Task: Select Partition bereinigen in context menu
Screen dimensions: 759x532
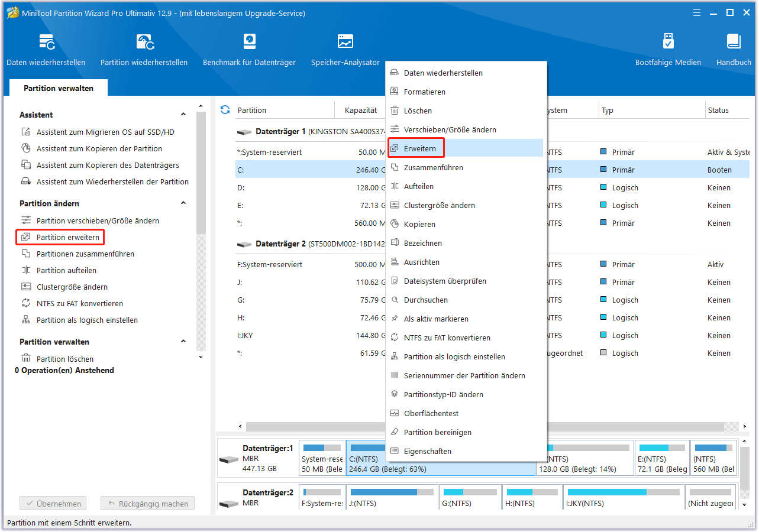Action: pyautogui.click(x=466, y=433)
